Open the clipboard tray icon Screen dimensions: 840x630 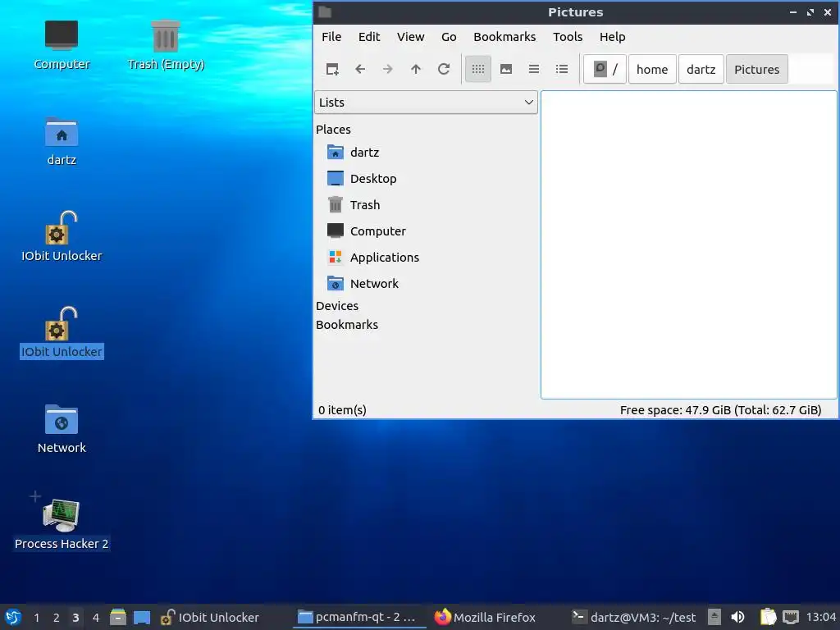768,617
